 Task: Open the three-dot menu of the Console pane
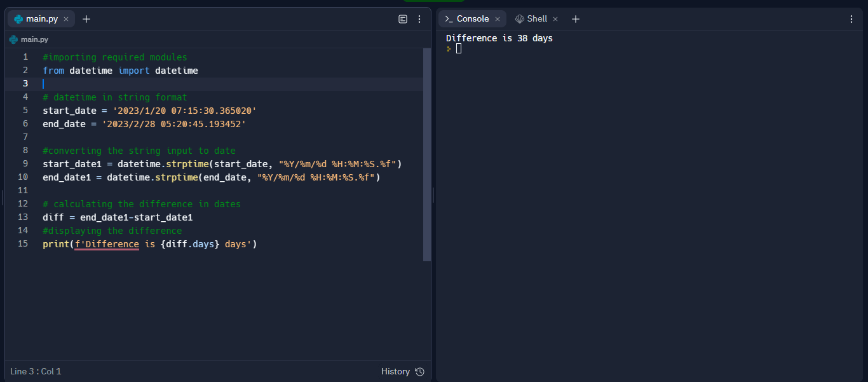click(851, 19)
